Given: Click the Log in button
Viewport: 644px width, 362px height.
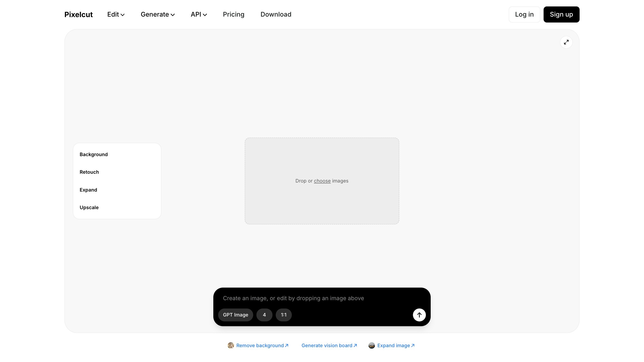Looking at the screenshot, I should pyautogui.click(x=524, y=15).
